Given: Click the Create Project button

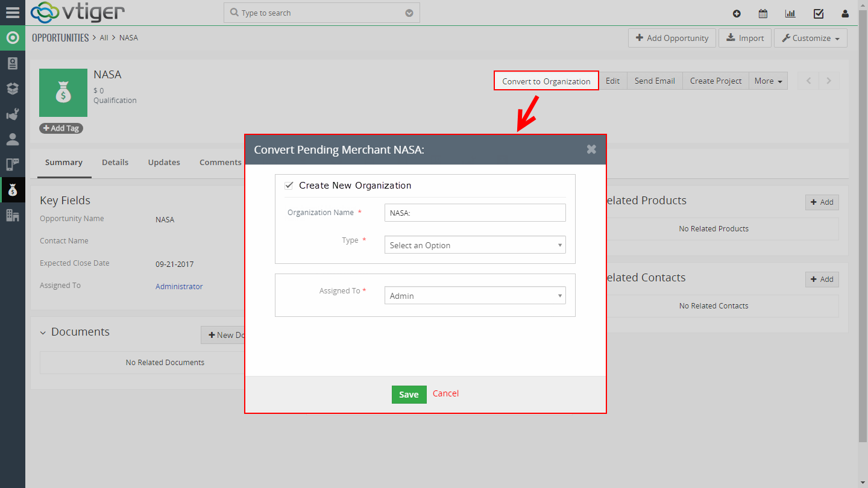Looking at the screenshot, I should [x=715, y=81].
